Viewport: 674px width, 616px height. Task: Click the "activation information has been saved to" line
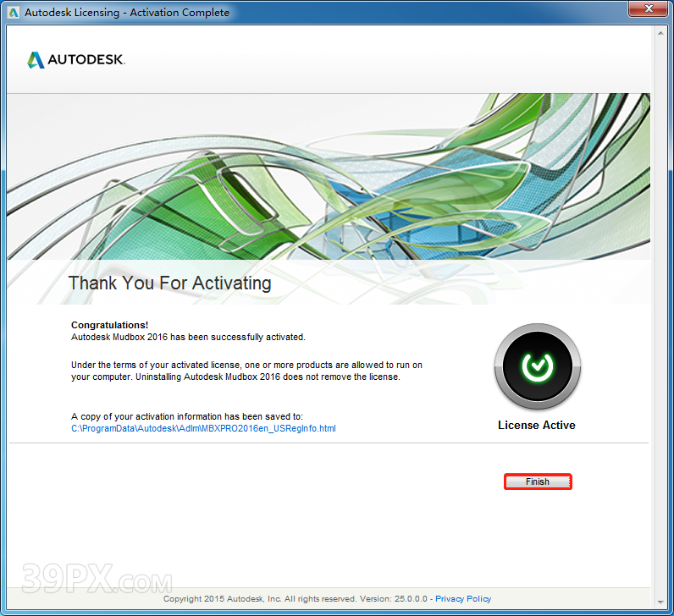(x=186, y=416)
